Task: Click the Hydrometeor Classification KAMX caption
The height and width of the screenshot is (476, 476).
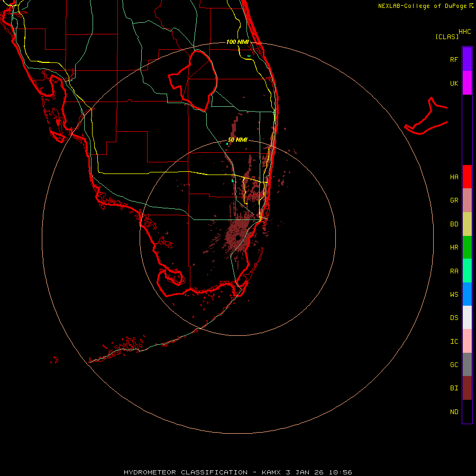Action: point(237,472)
